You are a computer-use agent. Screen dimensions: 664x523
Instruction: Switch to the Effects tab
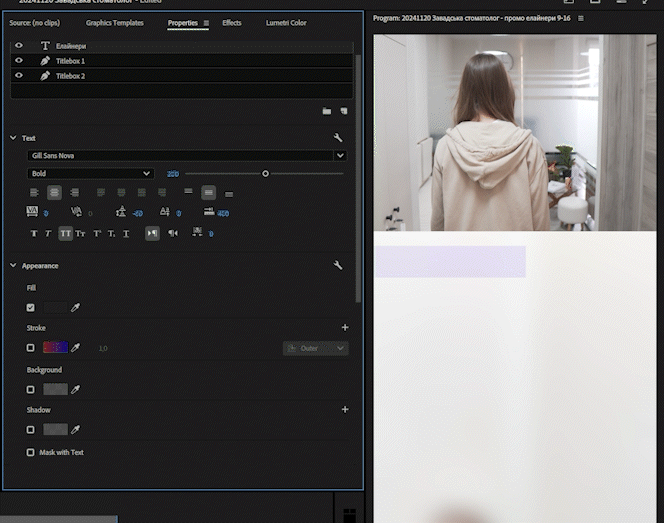(x=232, y=23)
